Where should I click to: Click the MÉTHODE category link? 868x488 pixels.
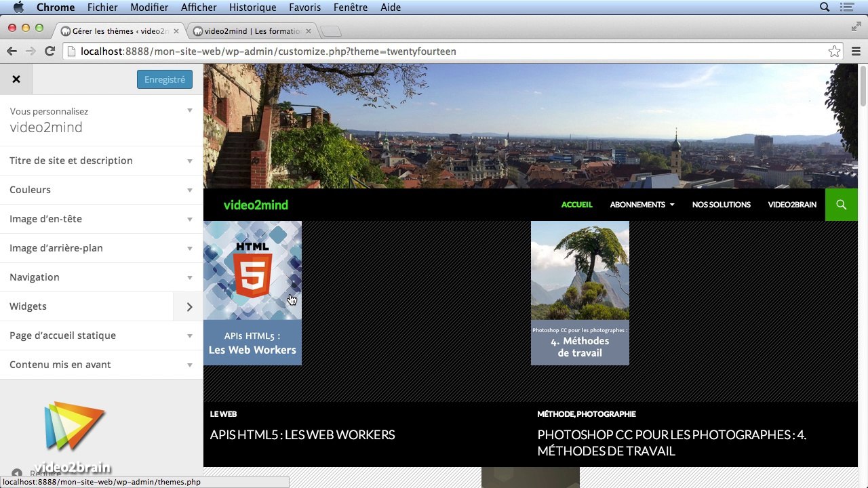556,414
